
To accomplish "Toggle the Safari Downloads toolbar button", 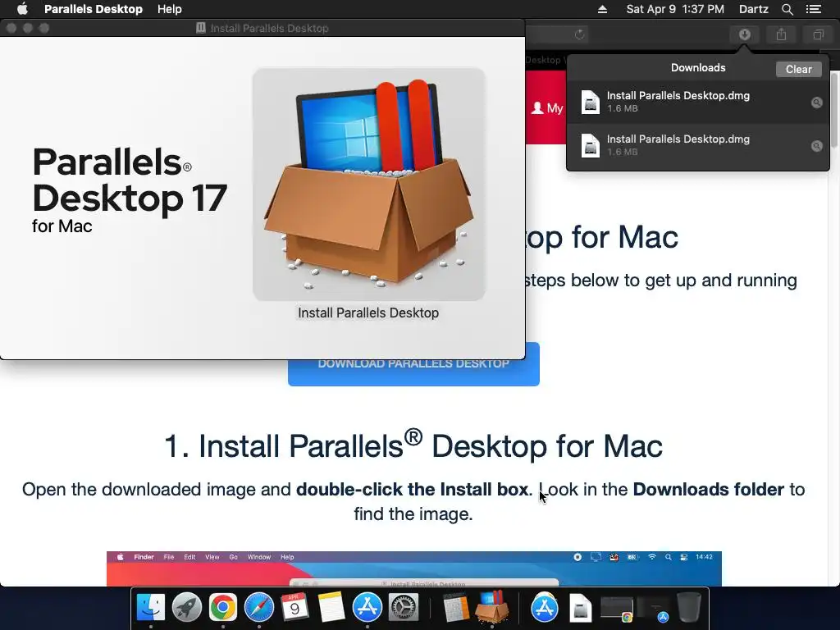I will coord(744,34).
